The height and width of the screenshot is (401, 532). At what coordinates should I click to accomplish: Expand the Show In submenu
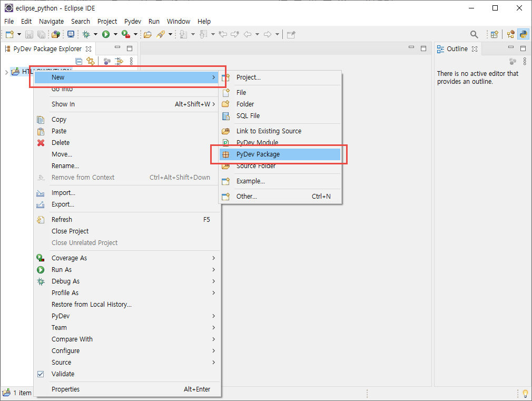(x=127, y=104)
